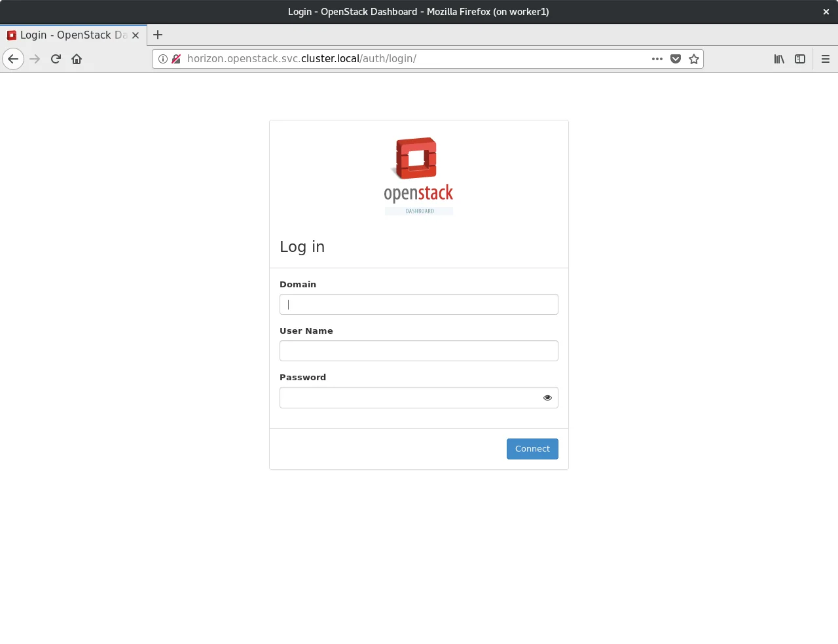838x644 pixels.
Task: Click into the User Name field
Action: pyautogui.click(x=418, y=351)
